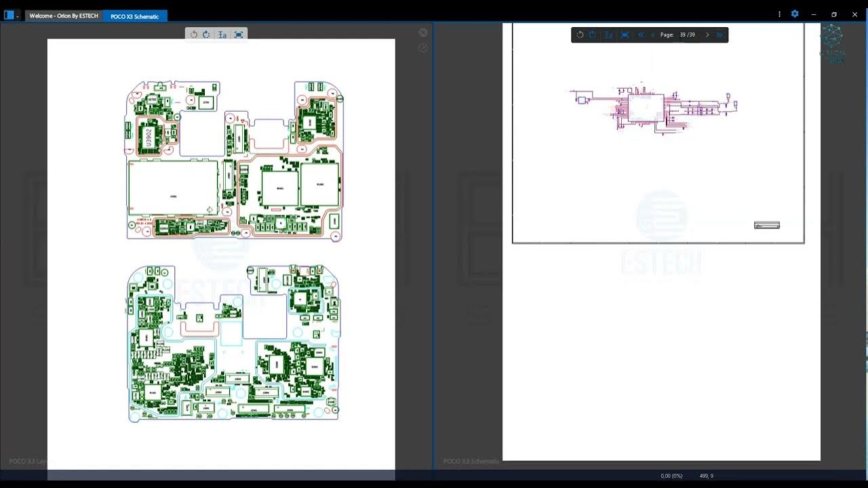868x488 pixels.
Task: Restore down the application window
Action: coord(834,14)
